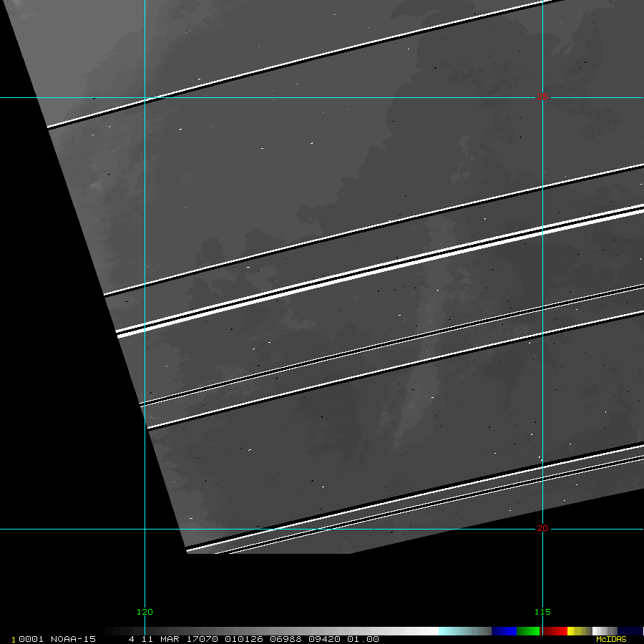Image resolution: width=644 pixels, height=644 pixels.
Task: Click the yellow McIDAS label
Action: (611, 639)
